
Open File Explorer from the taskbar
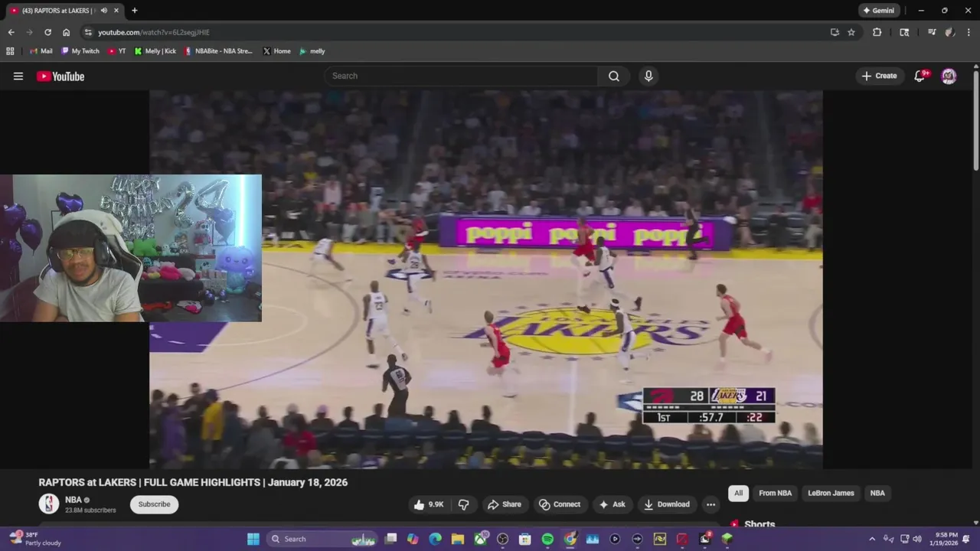point(458,539)
